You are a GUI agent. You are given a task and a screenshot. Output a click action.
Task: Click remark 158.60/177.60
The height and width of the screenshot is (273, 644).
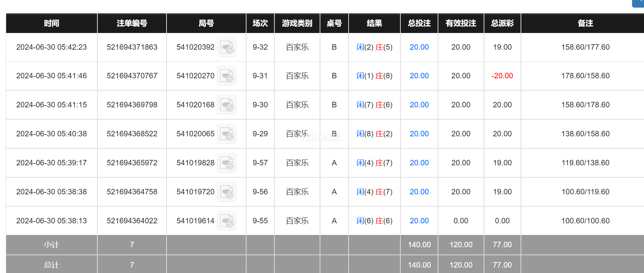coord(585,47)
